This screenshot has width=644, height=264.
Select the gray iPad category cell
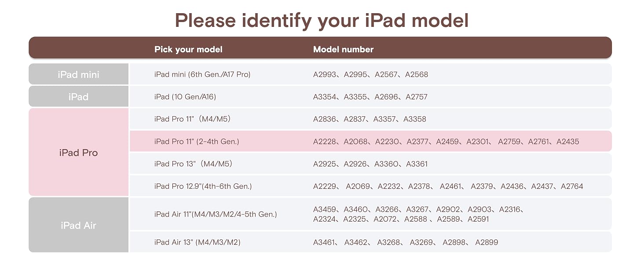tap(78, 96)
